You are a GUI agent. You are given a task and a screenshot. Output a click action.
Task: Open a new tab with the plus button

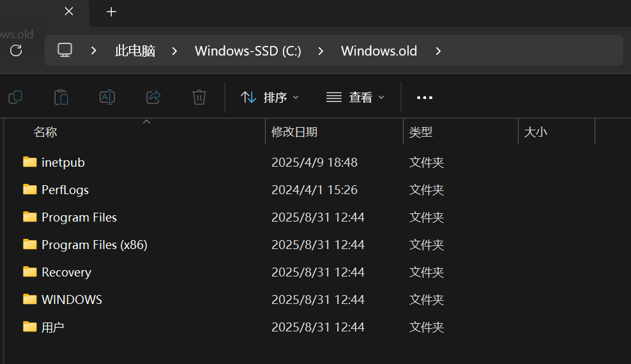(112, 11)
